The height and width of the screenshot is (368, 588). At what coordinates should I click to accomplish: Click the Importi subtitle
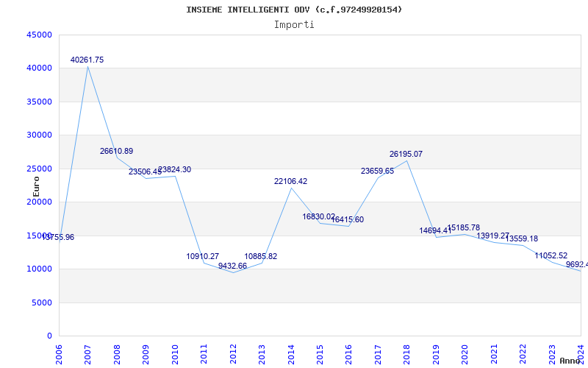(294, 25)
